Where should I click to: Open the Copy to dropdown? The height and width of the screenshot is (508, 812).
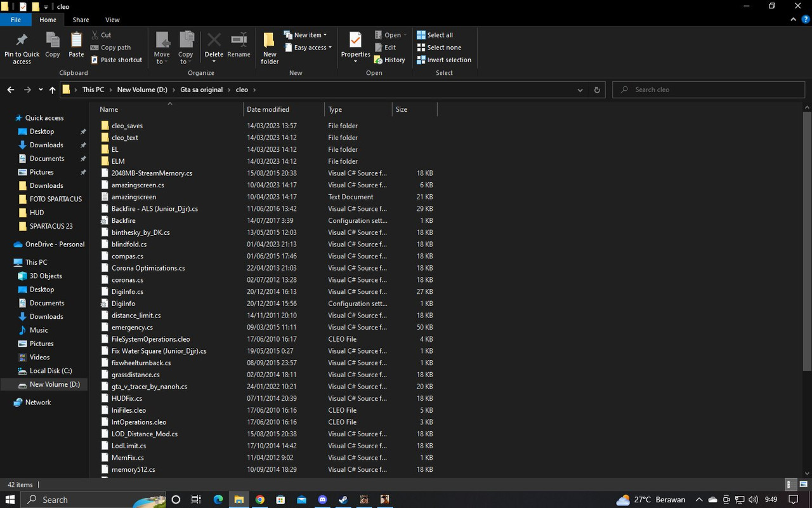(x=186, y=48)
